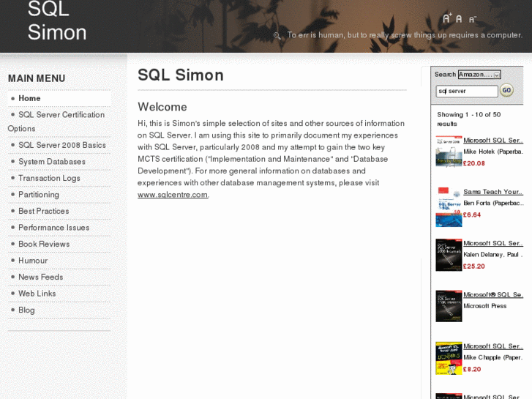Open the Kalen Delaney book cover thumbnail

449,255
